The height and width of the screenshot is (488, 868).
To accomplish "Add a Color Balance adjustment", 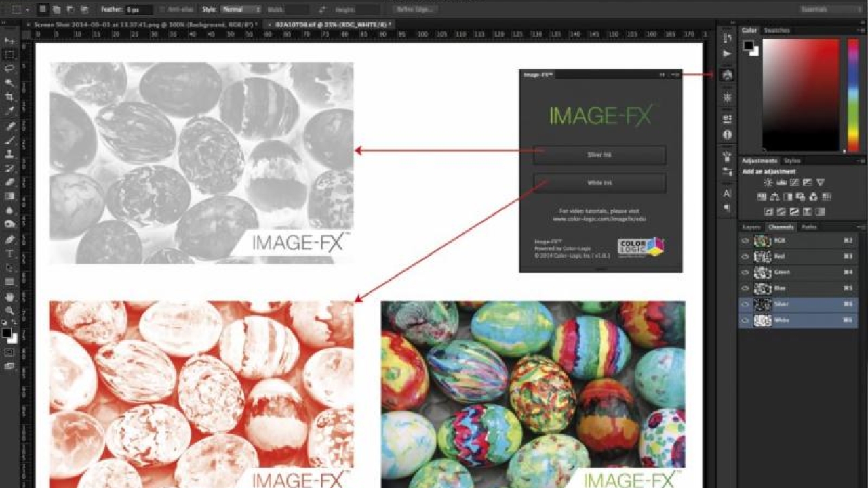I will [775, 197].
